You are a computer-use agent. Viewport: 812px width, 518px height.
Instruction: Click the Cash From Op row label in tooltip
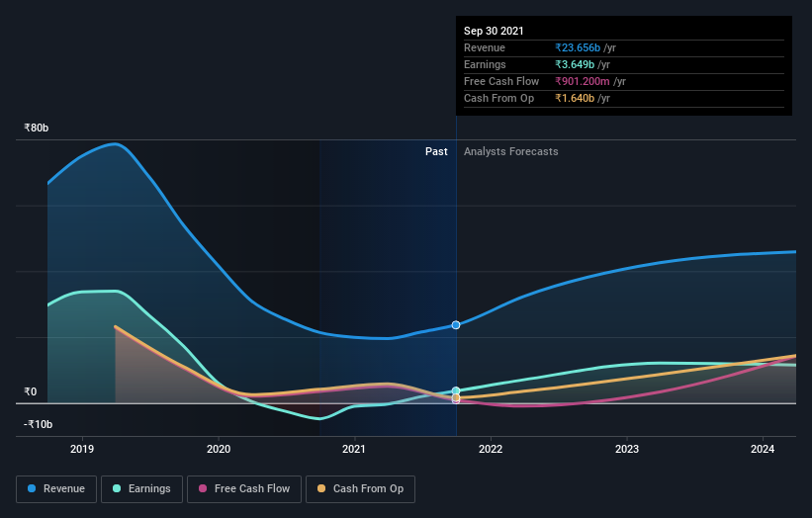pyautogui.click(x=498, y=98)
